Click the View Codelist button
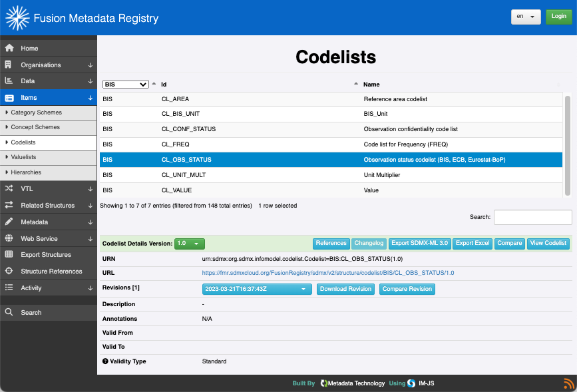 coord(548,244)
